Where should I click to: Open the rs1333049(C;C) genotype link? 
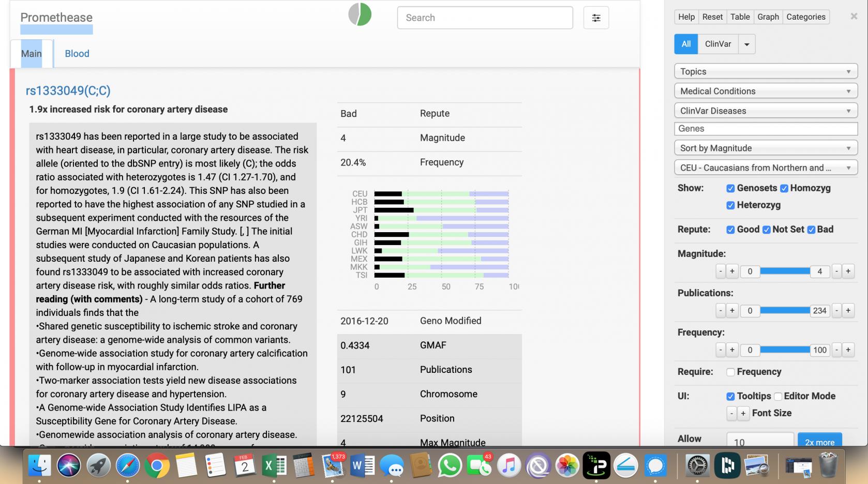click(68, 91)
